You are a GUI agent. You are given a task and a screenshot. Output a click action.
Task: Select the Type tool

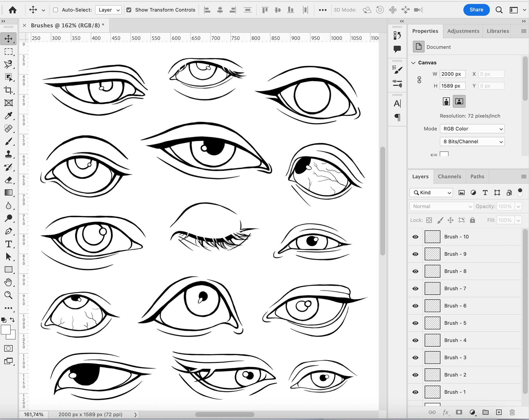click(9, 244)
